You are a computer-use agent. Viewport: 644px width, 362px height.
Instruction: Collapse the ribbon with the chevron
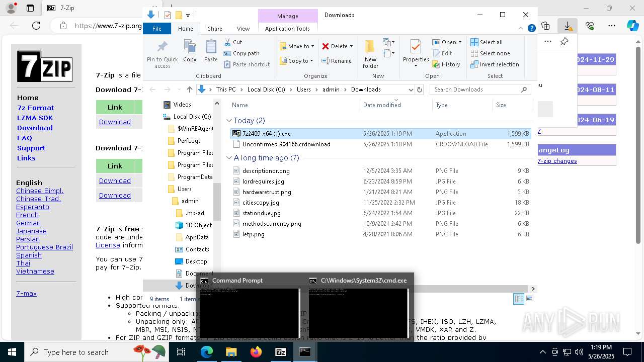tap(521, 29)
